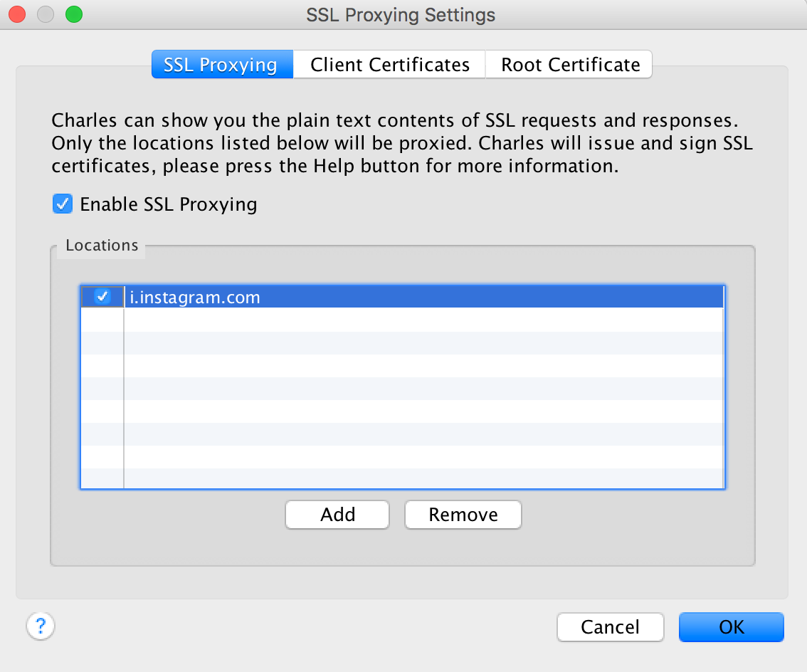Click the Enable SSL Proxying label text

point(168,204)
